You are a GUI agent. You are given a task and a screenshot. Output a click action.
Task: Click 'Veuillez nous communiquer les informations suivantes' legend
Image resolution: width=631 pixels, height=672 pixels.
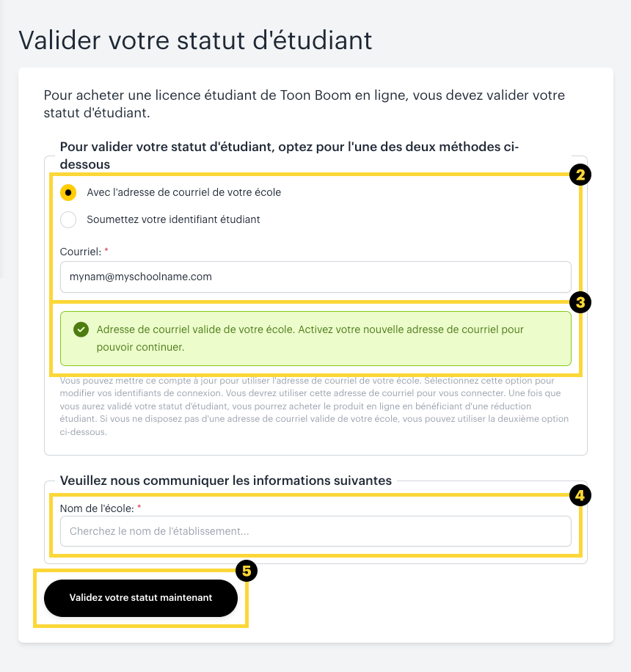[x=226, y=481]
